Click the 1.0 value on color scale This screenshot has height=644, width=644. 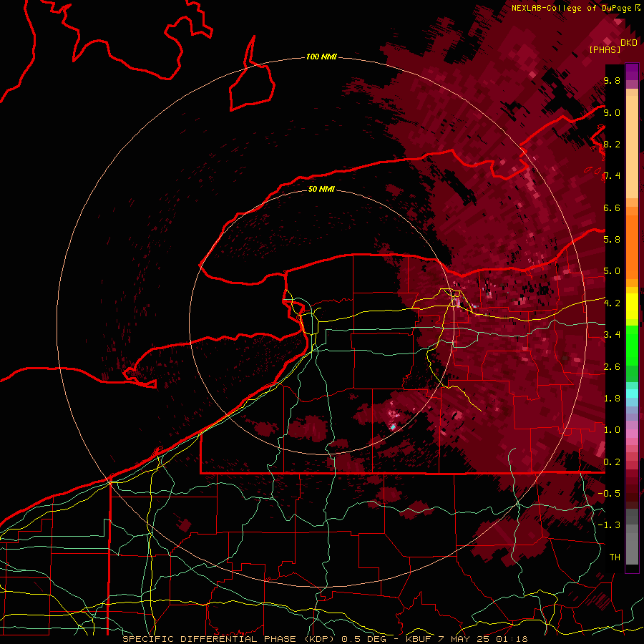coord(612,430)
